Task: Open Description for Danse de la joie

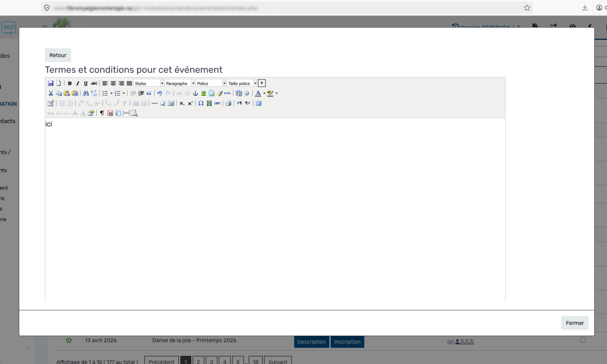Action: pos(311,342)
